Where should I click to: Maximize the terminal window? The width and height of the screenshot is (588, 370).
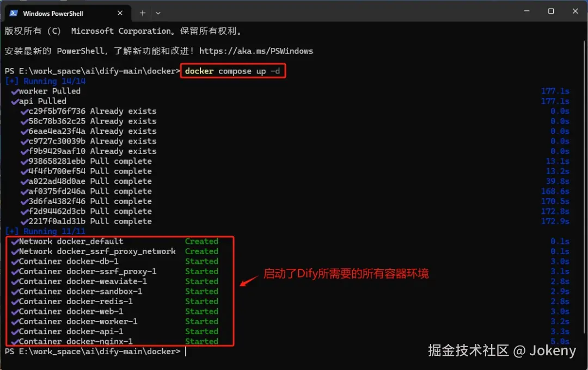551,11
